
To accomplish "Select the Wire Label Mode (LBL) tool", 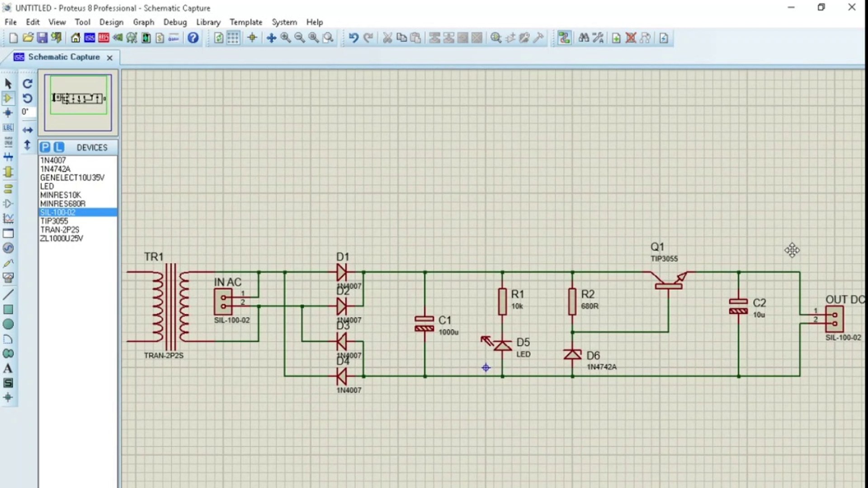I will click(8, 128).
